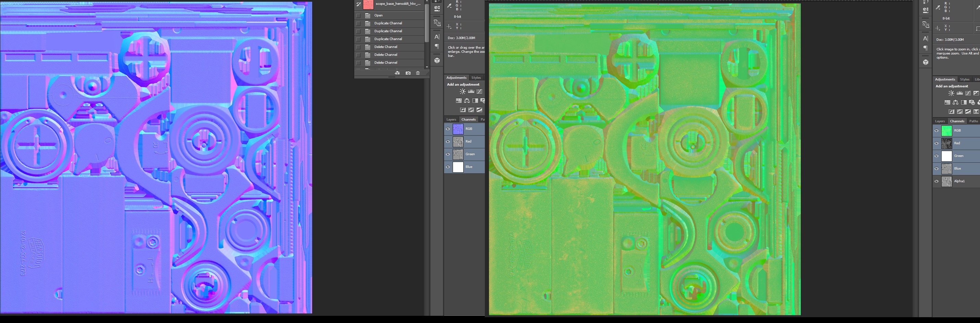Add Curves adjustment in purple map window
Image resolution: width=980 pixels, height=323 pixels.
click(479, 91)
